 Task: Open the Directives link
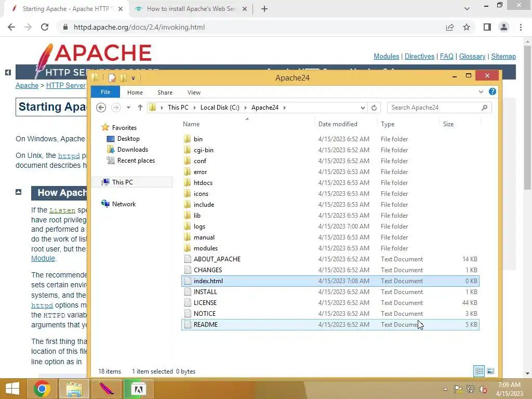419,56
